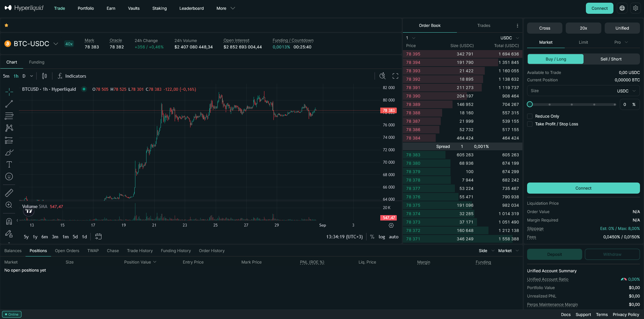Select Buy / Long side
Image resolution: width=644 pixels, height=319 pixels.
tap(556, 59)
